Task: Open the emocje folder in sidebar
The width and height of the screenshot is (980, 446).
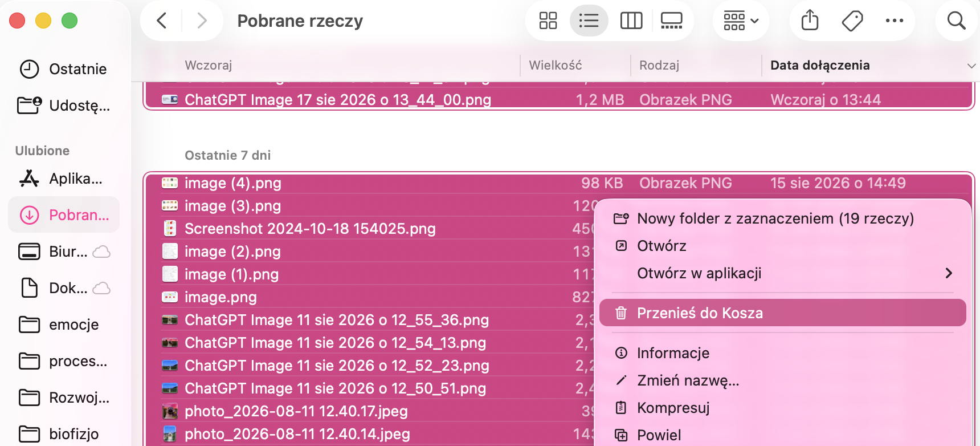Action: 64,325
